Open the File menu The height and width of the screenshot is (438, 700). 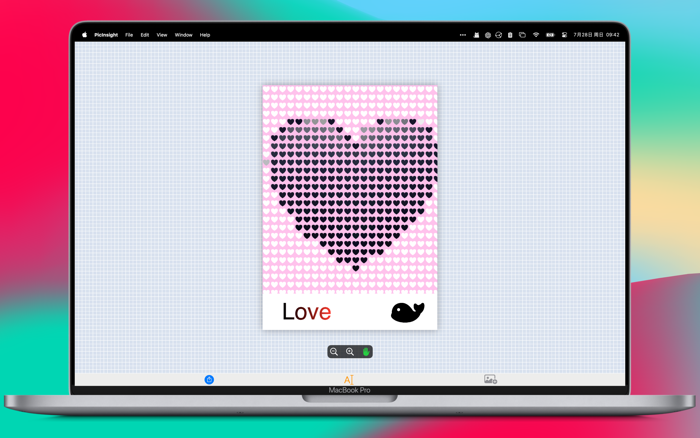pyautogui.click(x=129, y=35)
